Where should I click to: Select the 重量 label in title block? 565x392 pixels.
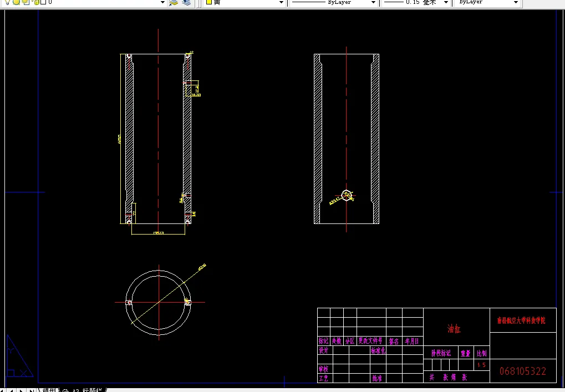coord(466,353)
